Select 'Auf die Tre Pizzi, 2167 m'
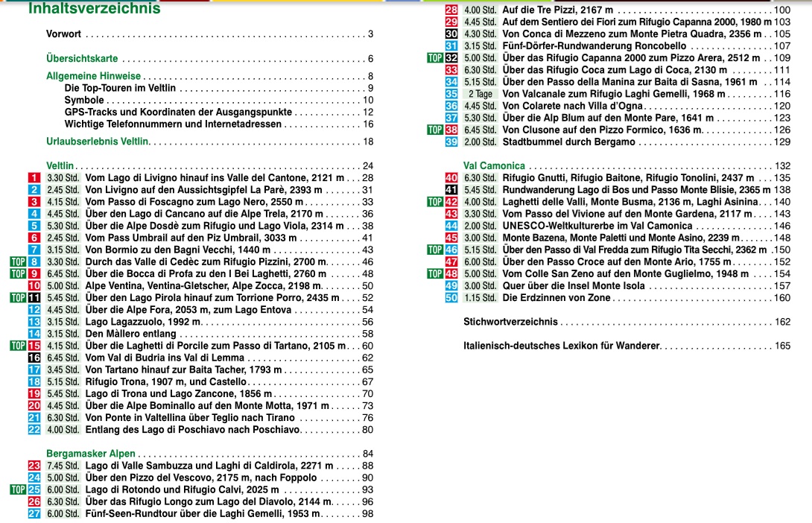The image size is (812, 523). coord(558,10)
